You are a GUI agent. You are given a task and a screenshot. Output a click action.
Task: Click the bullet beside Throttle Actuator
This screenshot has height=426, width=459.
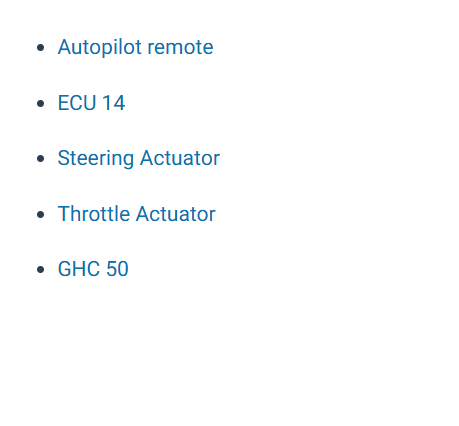coord(41,214)
